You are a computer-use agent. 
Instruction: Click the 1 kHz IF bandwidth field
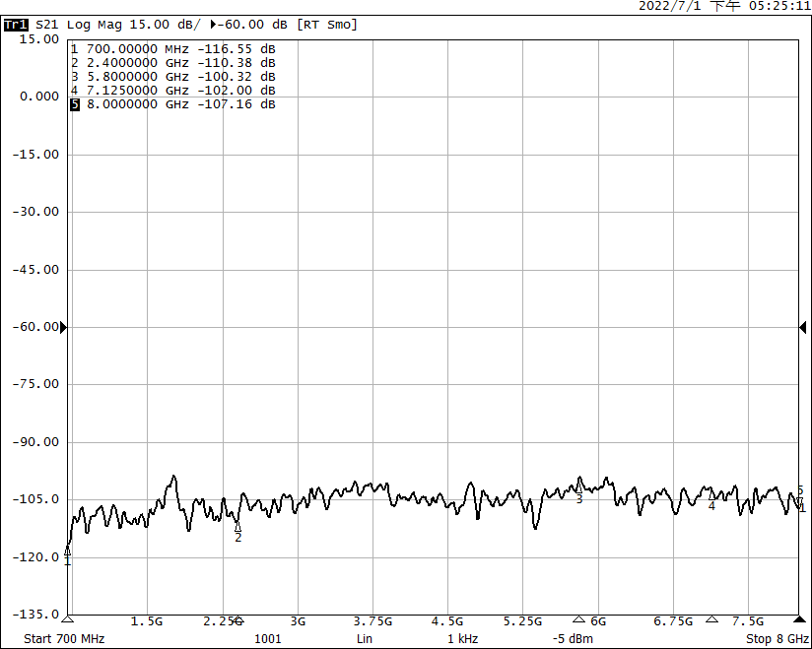pos(462,639)
